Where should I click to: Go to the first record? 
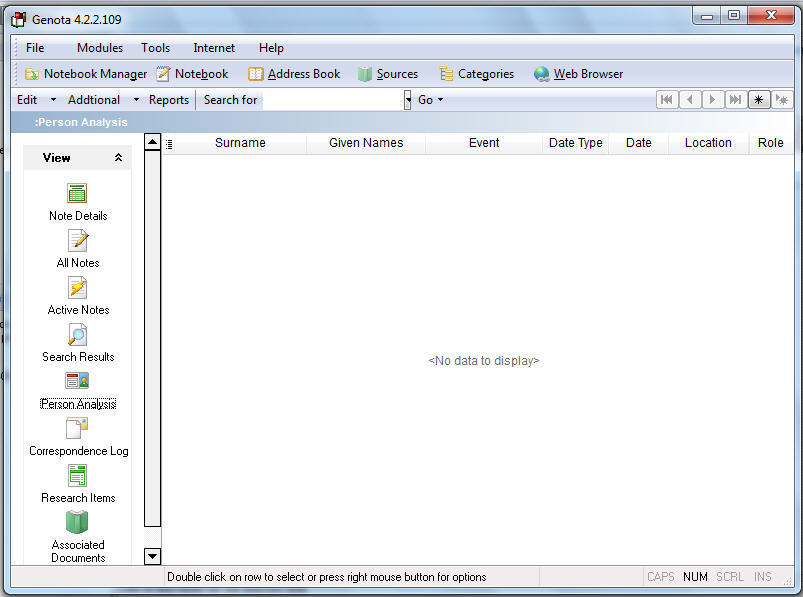(x=667, y=99)
